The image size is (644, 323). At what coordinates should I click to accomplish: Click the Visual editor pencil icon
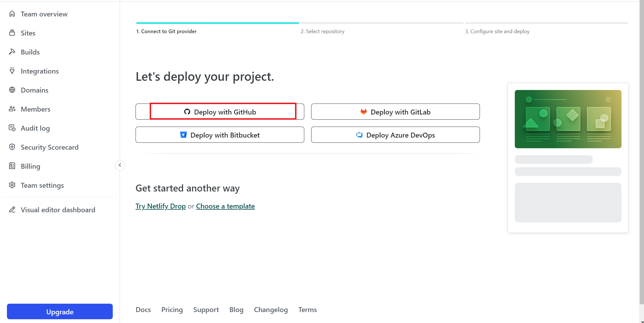click(12, 210)
